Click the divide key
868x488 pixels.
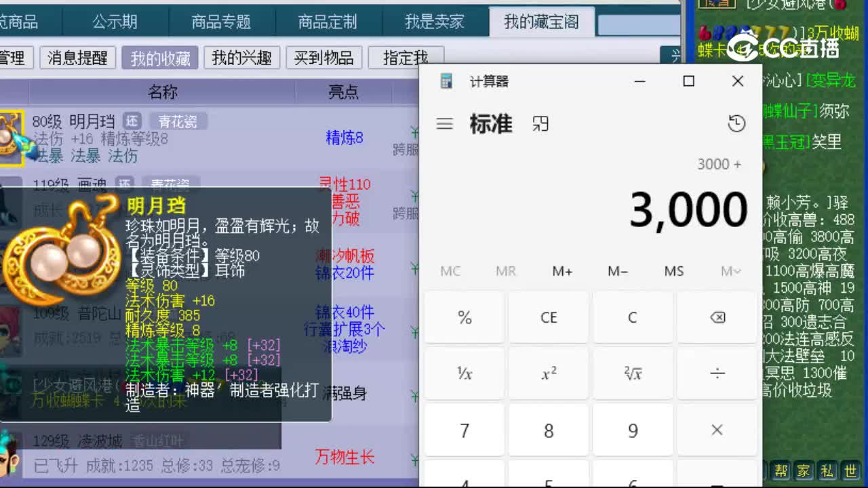[x=717, y=373]
